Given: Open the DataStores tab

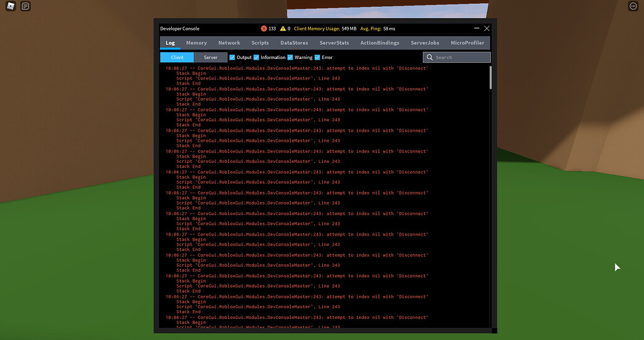Looking at the screenshot, I should tap(294, 43).
